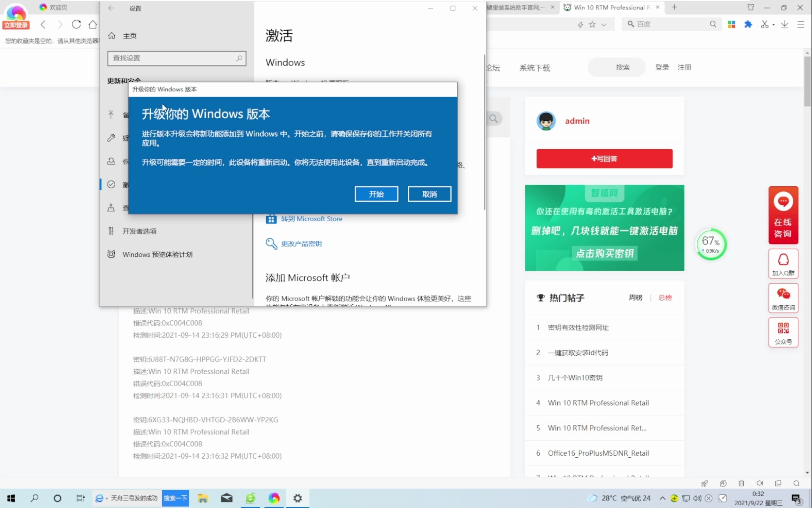812x508 pixels.
Task: Open the File Explorer taskbar icon
Action: 203,498
